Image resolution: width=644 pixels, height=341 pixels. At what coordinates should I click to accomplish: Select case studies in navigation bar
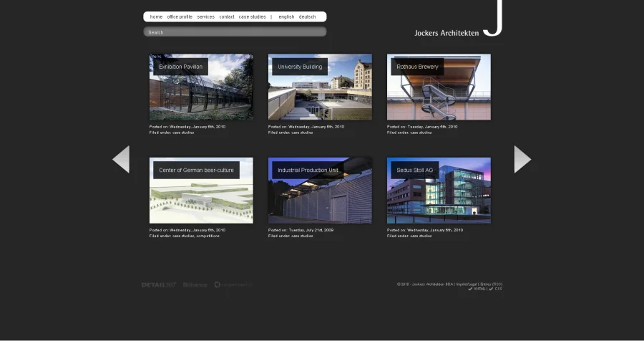(252, 16)
